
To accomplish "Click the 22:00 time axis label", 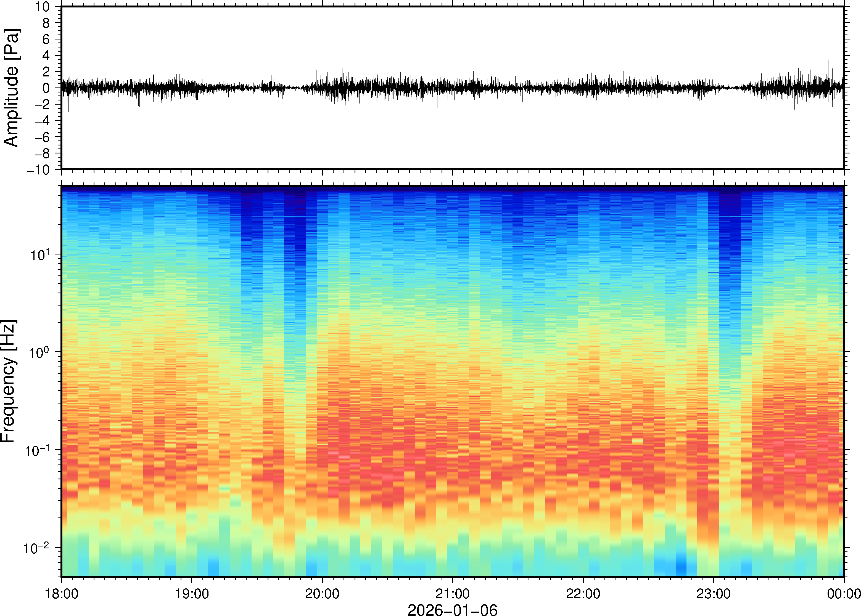I will pos(583,594).
